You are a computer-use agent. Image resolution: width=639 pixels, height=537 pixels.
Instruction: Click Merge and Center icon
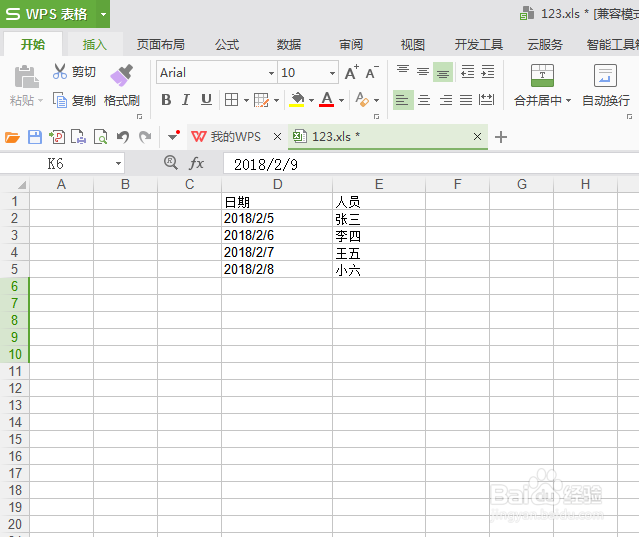pyautogui.click(x=542, y=76)
